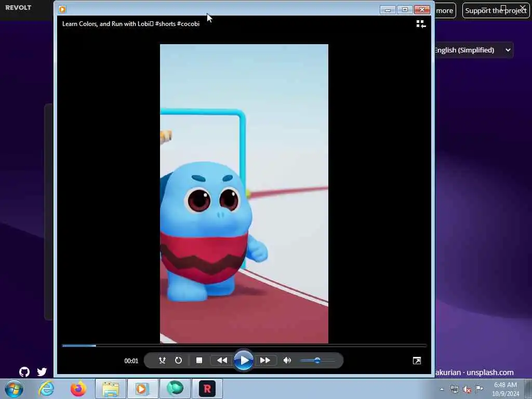This screenshot has height=399, width=532.
Task: Open Firefox from the taskbar
Action: click(78, 389)
